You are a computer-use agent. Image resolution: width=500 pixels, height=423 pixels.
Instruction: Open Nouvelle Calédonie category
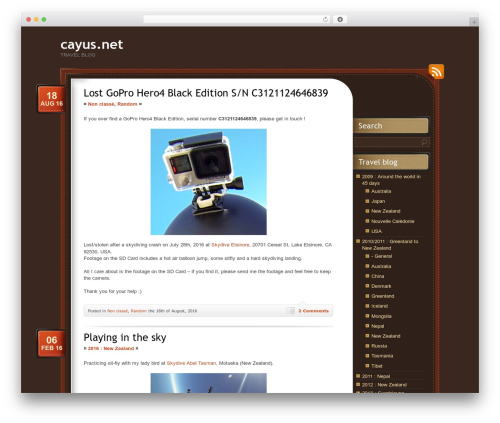[393, 221]
